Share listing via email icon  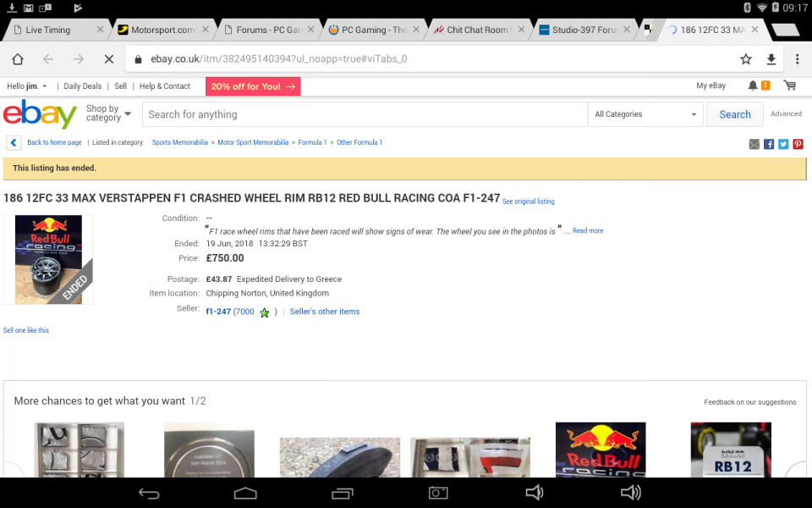[754, 144]
